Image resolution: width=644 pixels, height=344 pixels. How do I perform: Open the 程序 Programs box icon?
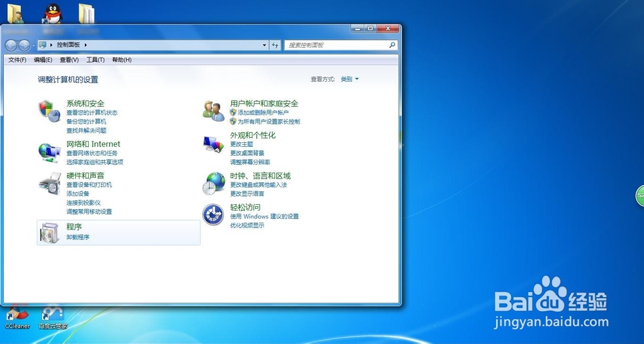coord(50,233)
